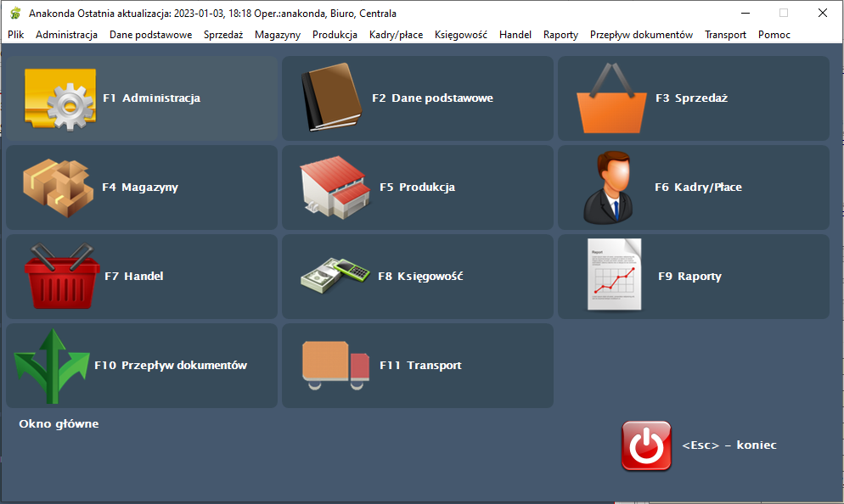Image resolution: width=844 pixels, height=504 pixels.
Task: Click the brown book Dane podstawowe icon
Action: 331,98
